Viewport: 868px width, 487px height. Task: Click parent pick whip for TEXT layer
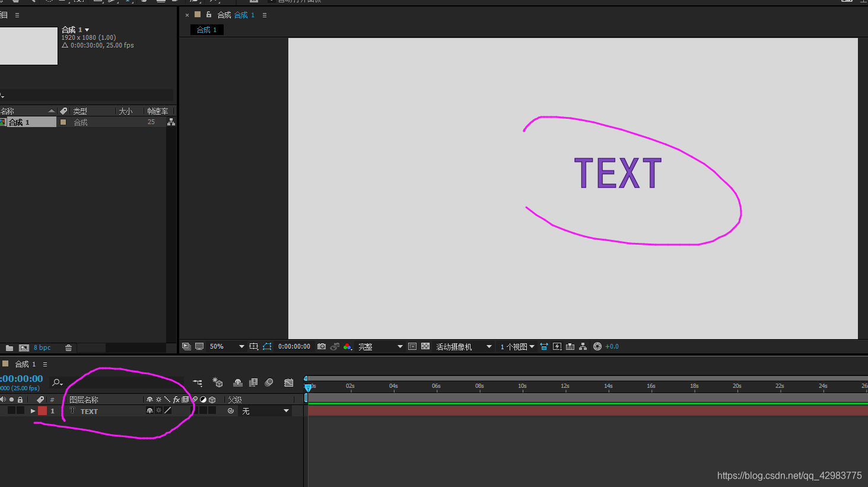(231, 411)
